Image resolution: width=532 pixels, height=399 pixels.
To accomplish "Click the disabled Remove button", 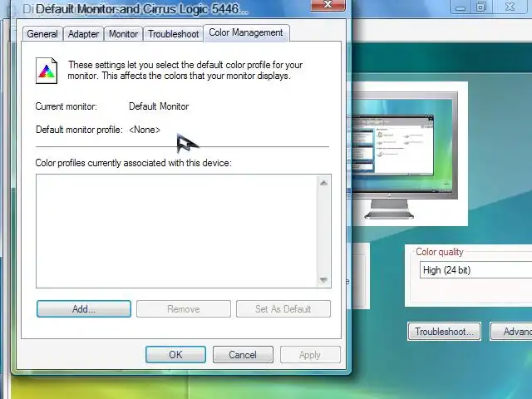I will tap(184, 308).
